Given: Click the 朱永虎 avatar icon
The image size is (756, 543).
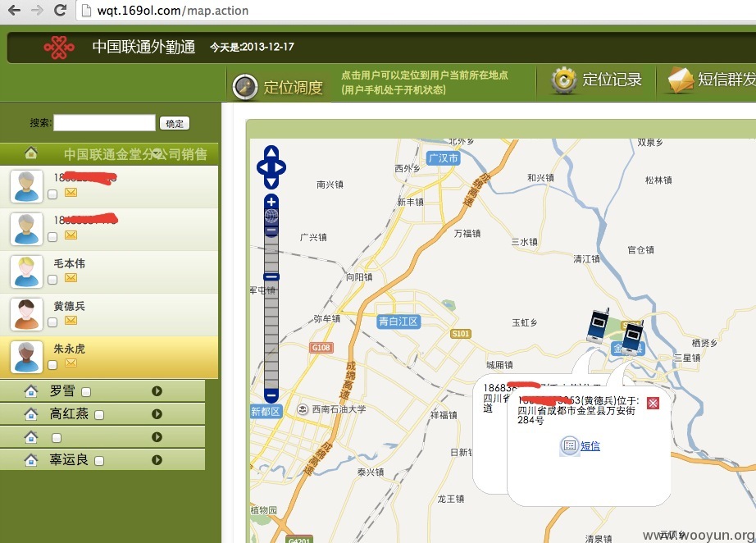Looking at the screenshot, I should coord(26,358).
